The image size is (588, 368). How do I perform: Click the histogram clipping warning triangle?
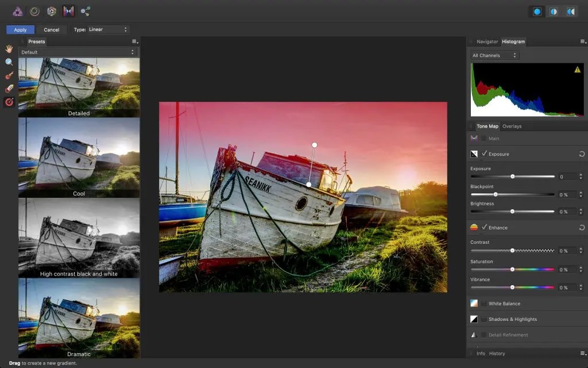point(577,70)
